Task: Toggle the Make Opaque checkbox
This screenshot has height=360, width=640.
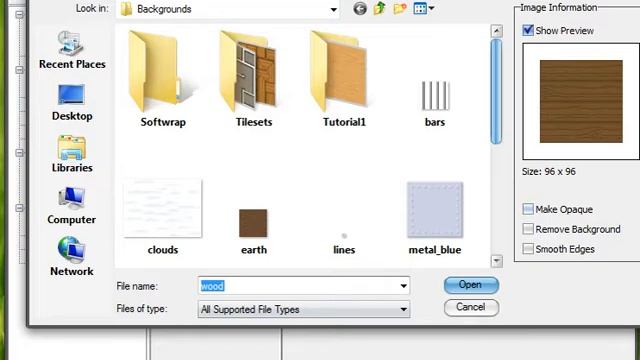Action: tap(528, 209)
